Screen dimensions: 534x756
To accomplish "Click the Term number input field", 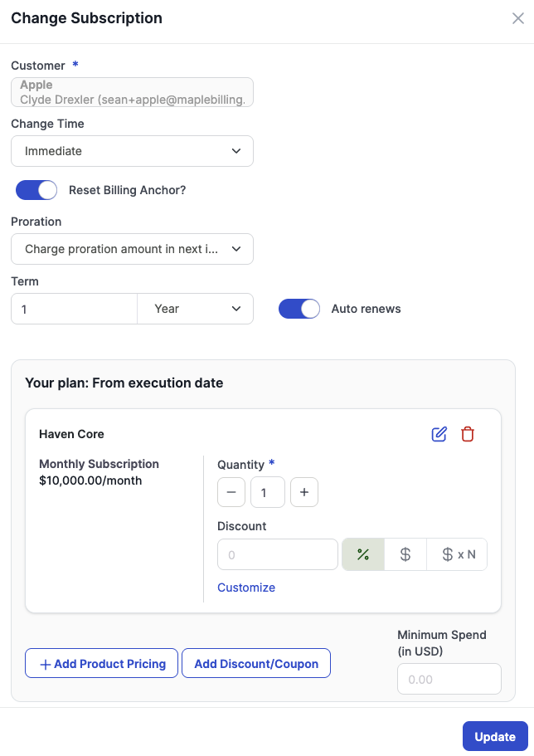I will coord(74,309).
